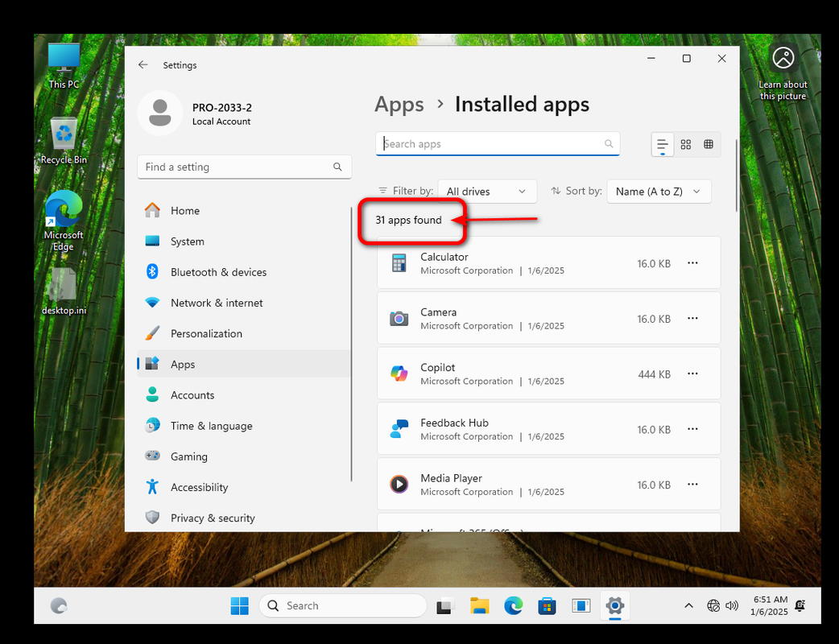Click the taskbar Search box
The width and height of the screenshot is (839, 644).
pos(343,606)
